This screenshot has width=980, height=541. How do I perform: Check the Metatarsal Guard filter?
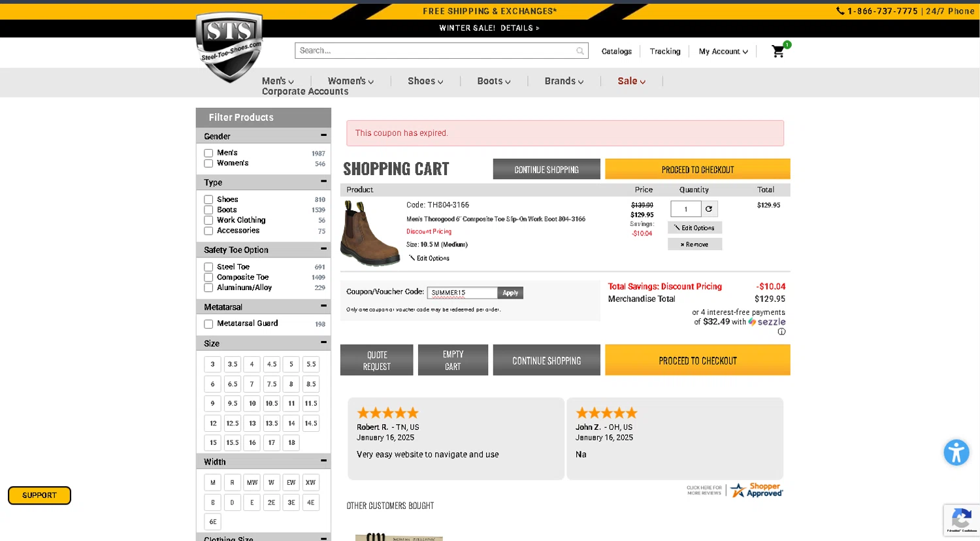(208, 324)
